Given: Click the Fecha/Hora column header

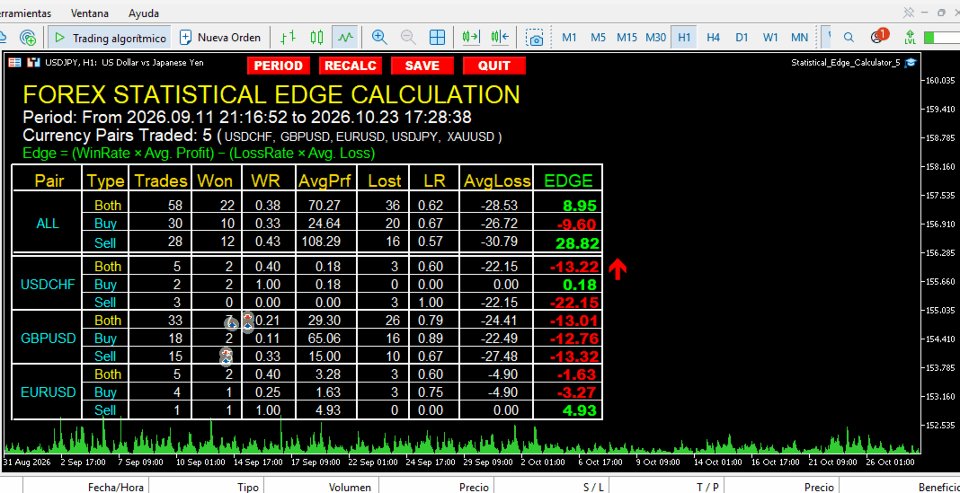Looking at the screenshot, I should [116, 487].
